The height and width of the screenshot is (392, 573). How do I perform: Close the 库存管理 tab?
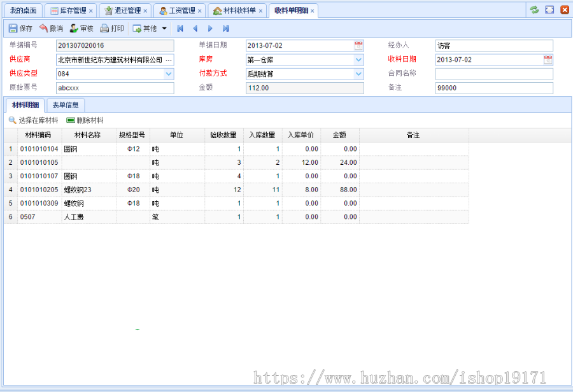click(90, 11)
